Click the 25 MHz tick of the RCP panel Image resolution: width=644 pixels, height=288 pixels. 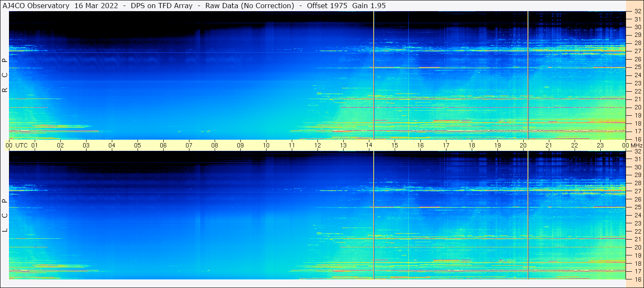[637, 67]
